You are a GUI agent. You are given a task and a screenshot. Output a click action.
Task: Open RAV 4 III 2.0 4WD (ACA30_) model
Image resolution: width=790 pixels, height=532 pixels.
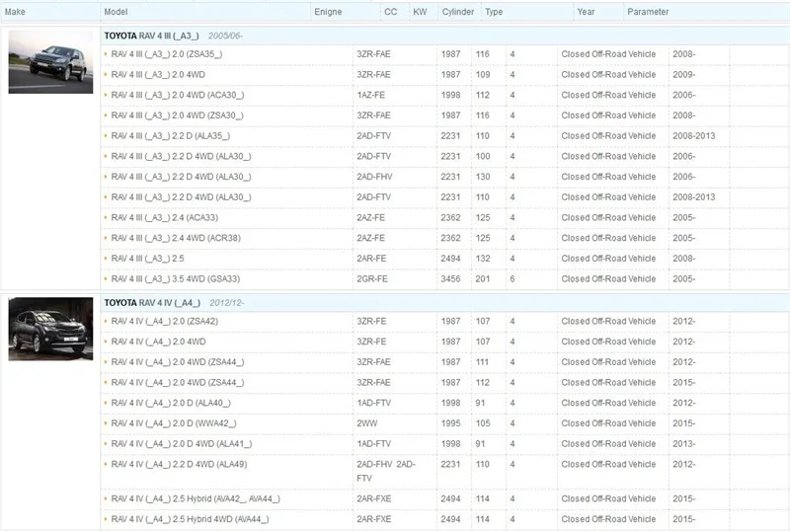[x=178, y=95]
